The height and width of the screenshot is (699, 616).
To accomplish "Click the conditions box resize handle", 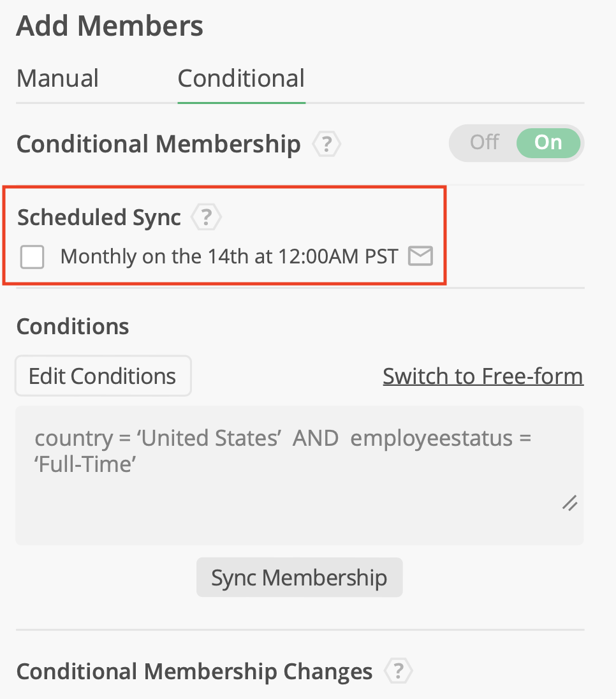I will pyautogui.click(x=569, y=503).
